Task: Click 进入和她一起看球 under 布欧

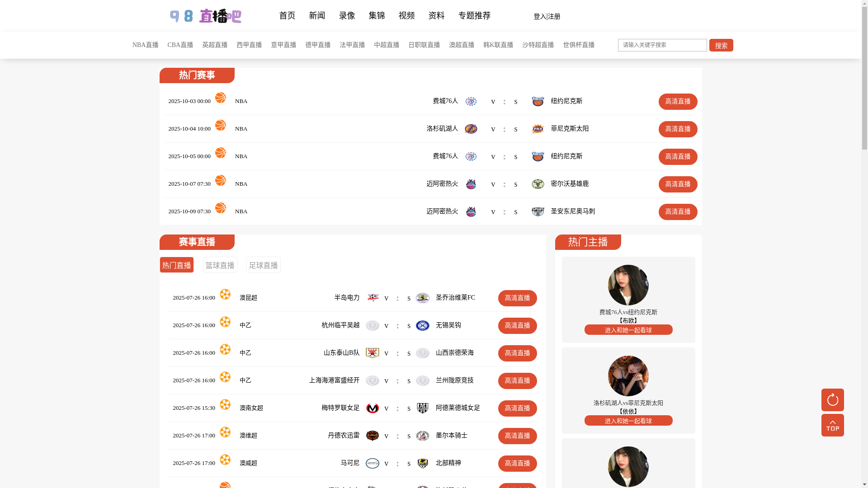Action: [628, 330]
